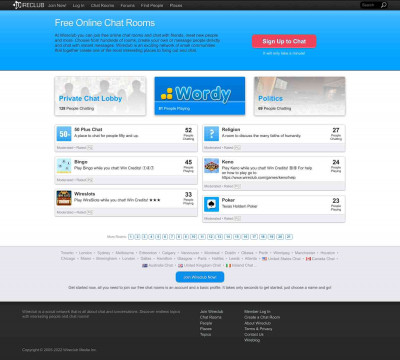Open the Poker spade icon

pyautogui.click(x=211, y=204)
